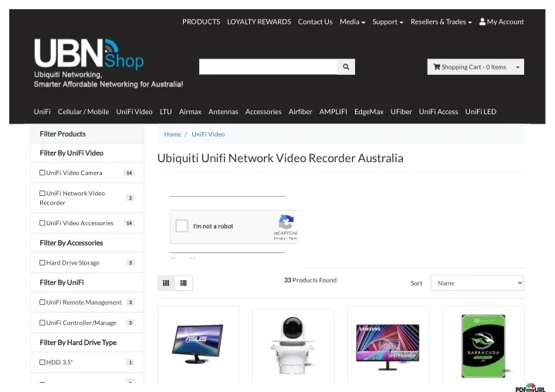Check the UniFi Controller/Manage filter
The image size is (555, 392).
tap(42, 323)
